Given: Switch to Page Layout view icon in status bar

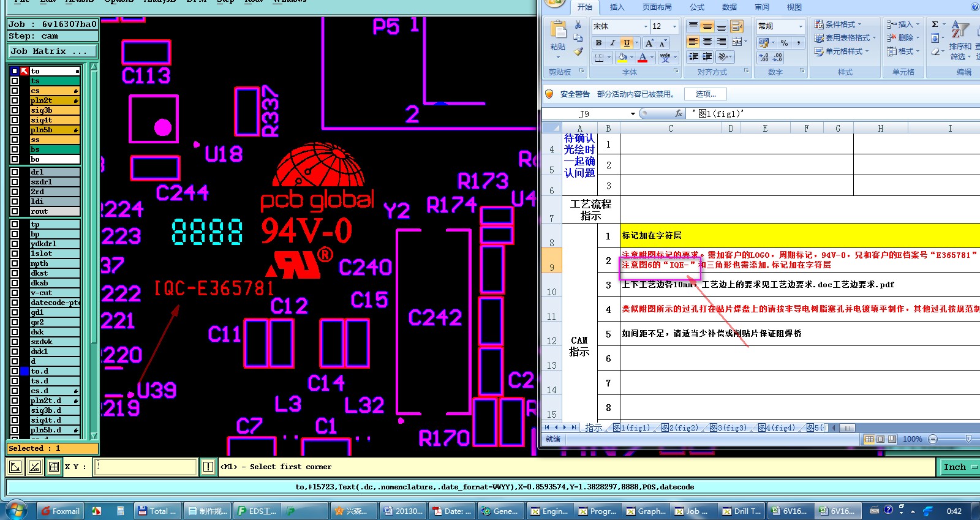Looking at the screenshot, I should click(x=880, y=439).
